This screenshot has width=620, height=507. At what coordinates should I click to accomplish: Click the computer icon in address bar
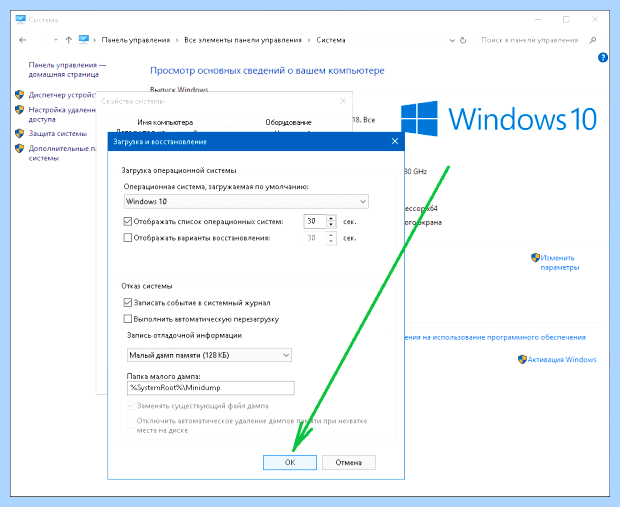(x=83, y=39)
